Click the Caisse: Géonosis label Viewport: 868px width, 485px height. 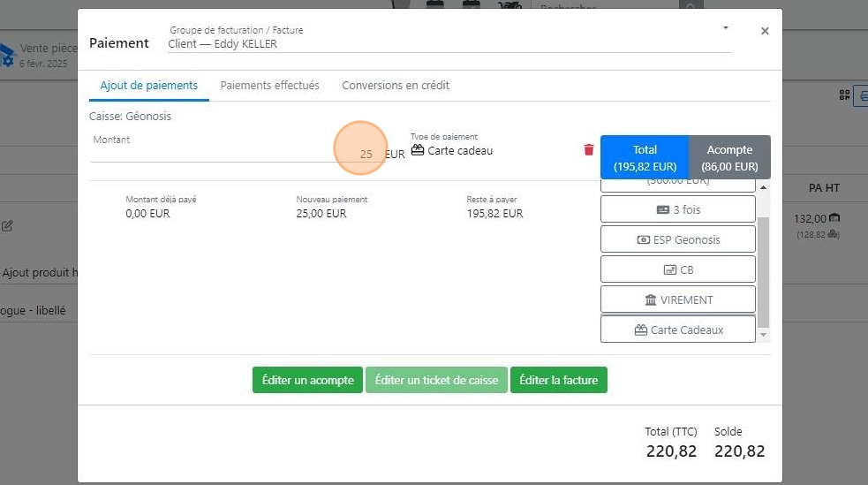[130, 117]
